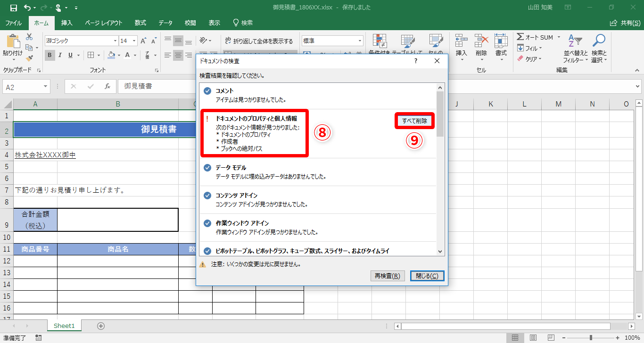Enable 折り返して全体を表示する text wrapping
Image resolution: width=644 pixels, height=343 pixels.
coord(259,41)
